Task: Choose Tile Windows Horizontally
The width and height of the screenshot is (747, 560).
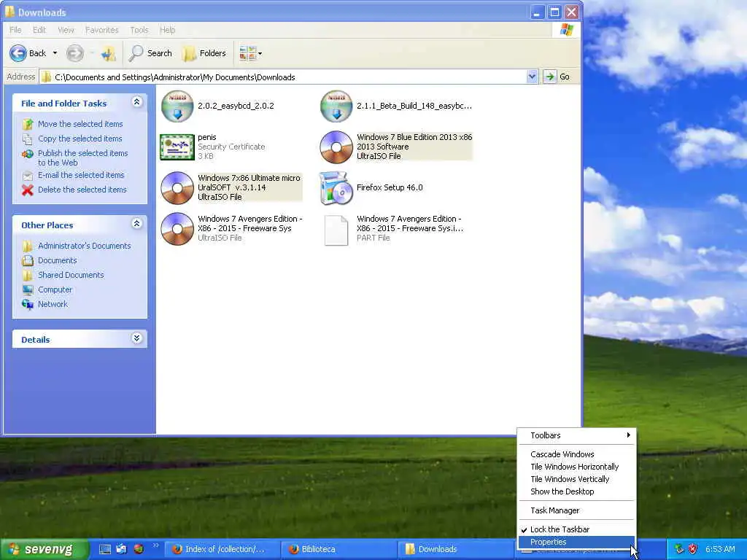Action: [x=576, y=467]
